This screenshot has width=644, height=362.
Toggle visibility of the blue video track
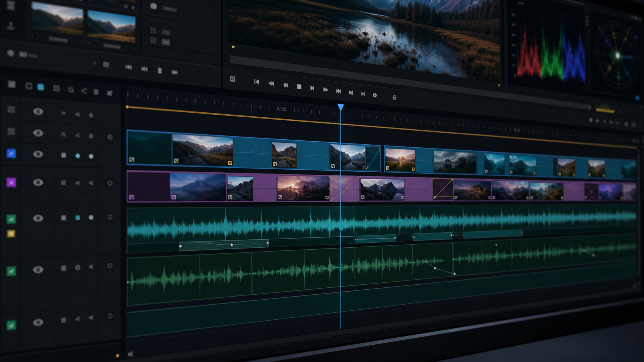[x=38, y=154]
